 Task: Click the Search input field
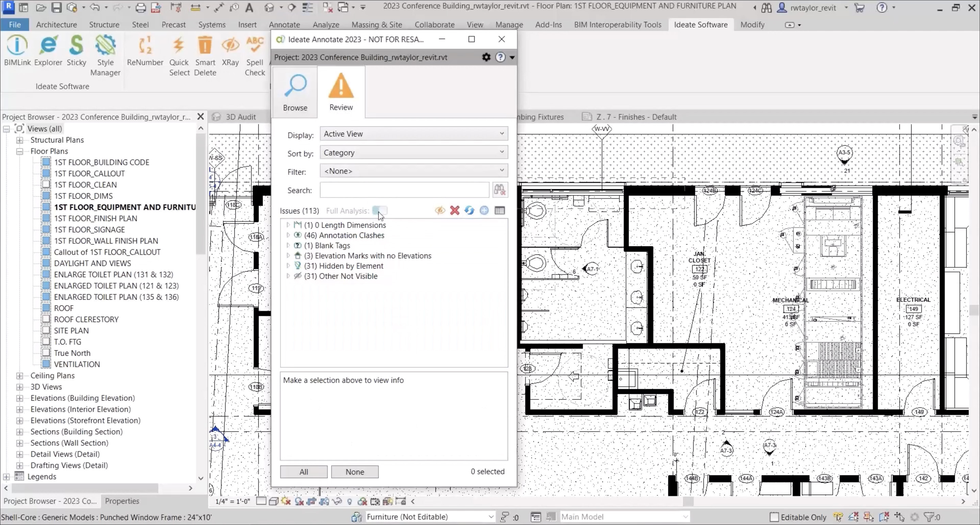[x=404, y=190]
